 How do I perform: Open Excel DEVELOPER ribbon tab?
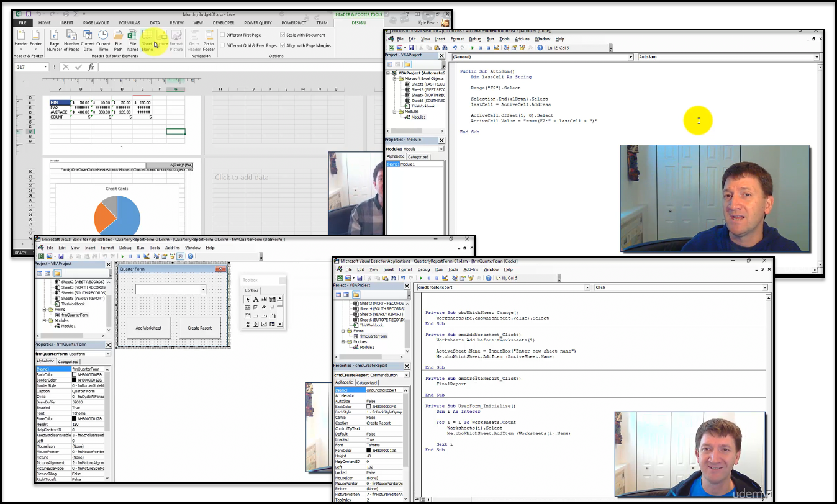[224, 23]
